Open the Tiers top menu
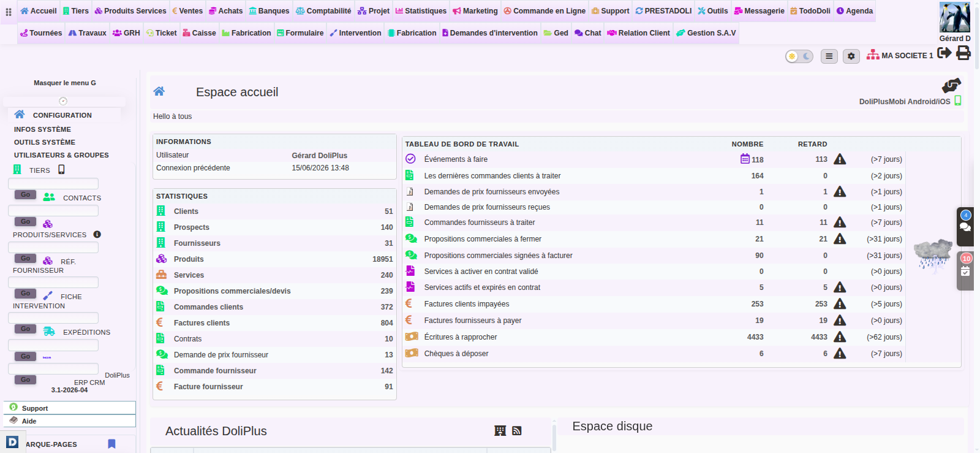The image size is (980, 453). (x=76, y=11)
